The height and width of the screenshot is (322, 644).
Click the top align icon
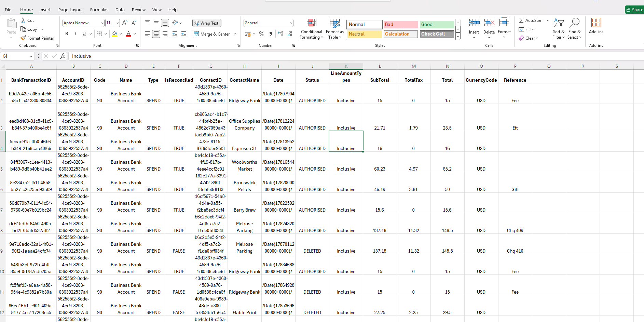coord(147,23)
